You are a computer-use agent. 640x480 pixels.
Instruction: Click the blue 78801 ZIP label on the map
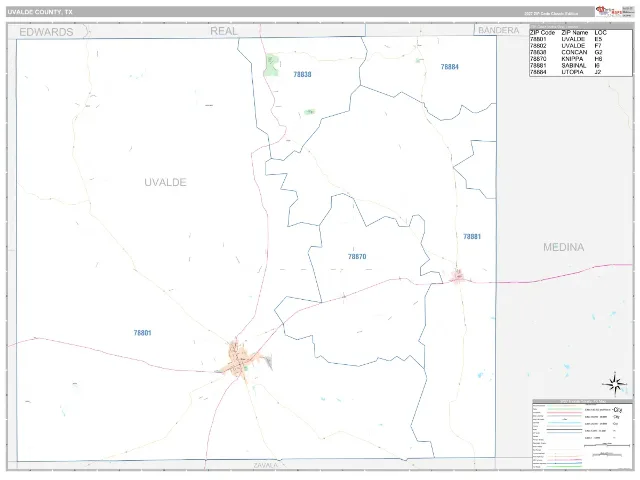click(x=142, y=333)
